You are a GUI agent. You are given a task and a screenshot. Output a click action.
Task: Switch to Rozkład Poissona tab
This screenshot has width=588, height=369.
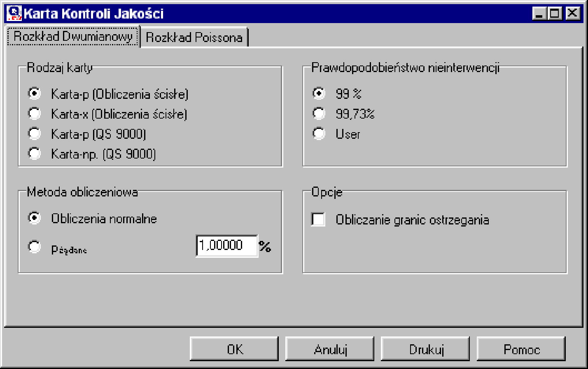point(194,38)
